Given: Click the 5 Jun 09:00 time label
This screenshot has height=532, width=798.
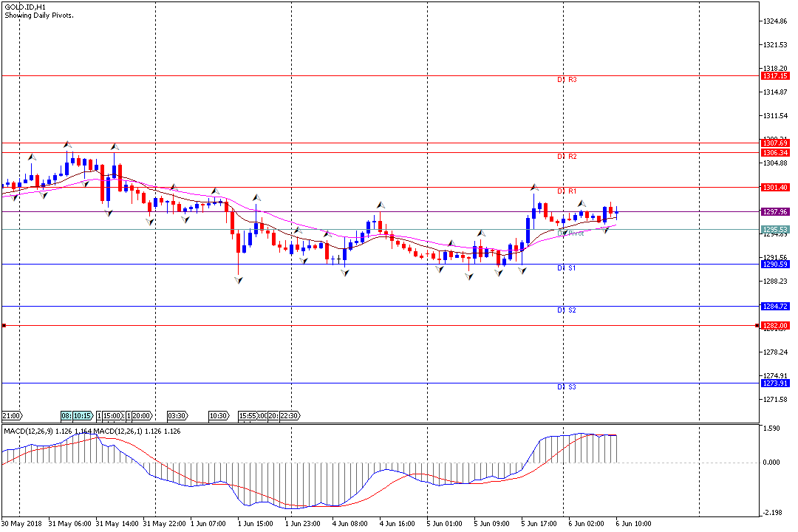Looking at the screenshot, I should [x=492, y=524].
